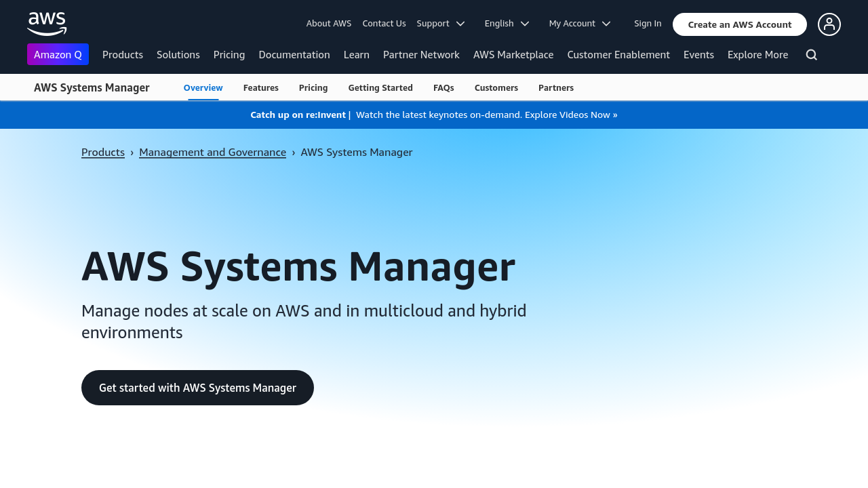Switch to the Features tab

261,87
